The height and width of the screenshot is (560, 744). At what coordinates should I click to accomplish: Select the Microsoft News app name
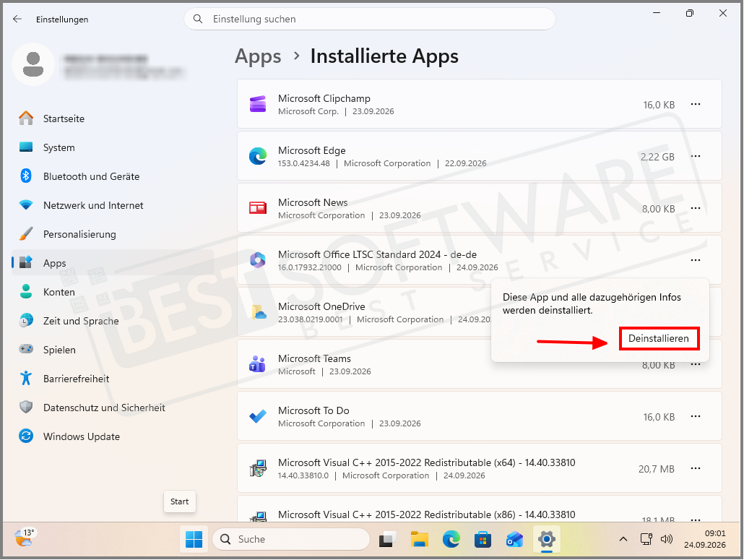313,202
